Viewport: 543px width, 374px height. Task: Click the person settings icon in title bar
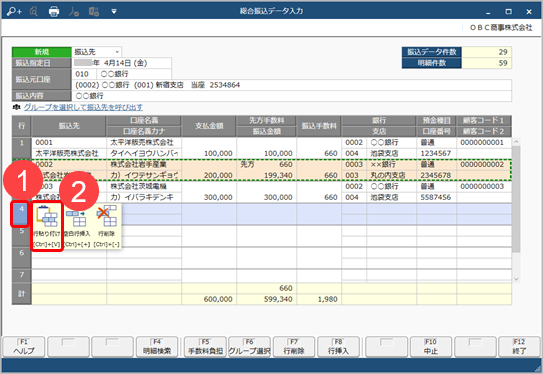pos(73,11)
